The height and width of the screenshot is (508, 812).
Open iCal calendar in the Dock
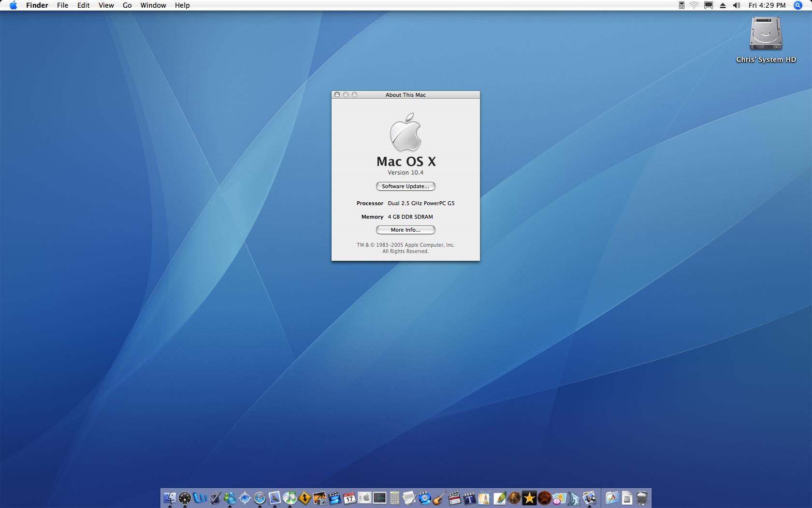pyautogui.click(x=349, y=498)
